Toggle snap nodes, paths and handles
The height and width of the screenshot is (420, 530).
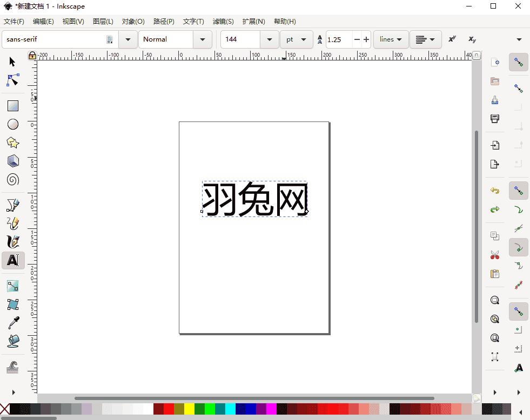pos(519,191)
